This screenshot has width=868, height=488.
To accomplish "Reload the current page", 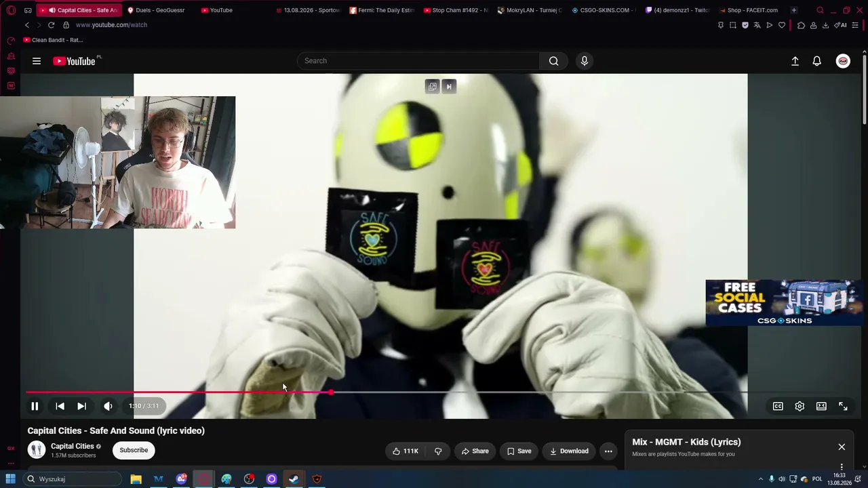I will pos(51,25).
